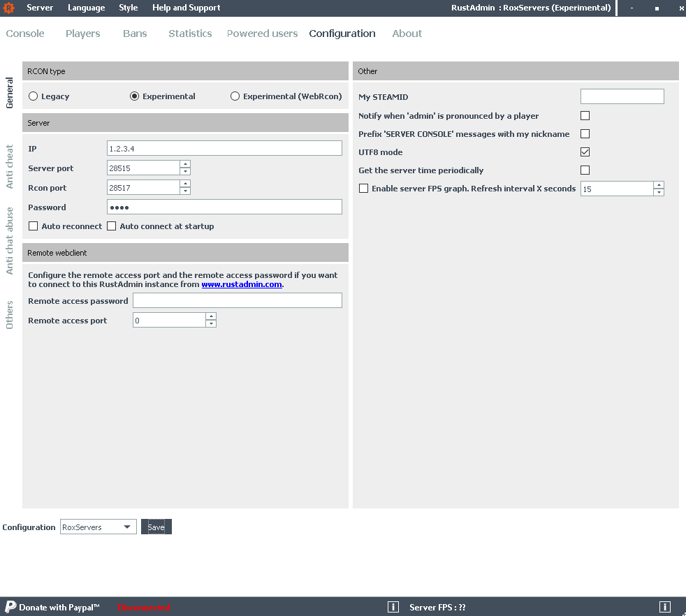Decrease FPS graph refresh interval value
Image resolution: width=686 pixels, height=616 pixels.
tap(659, 192)
